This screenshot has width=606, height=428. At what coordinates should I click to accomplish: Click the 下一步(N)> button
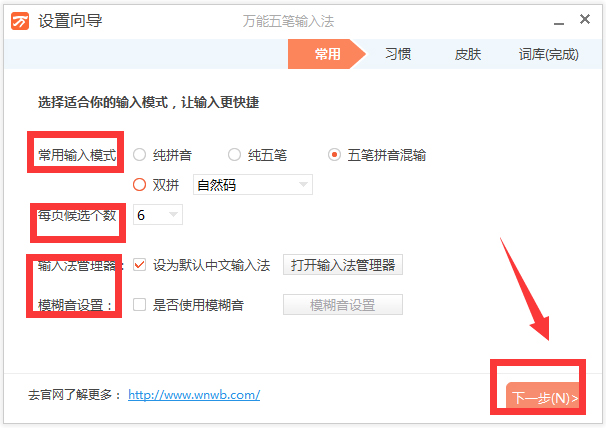pos(545,397)
